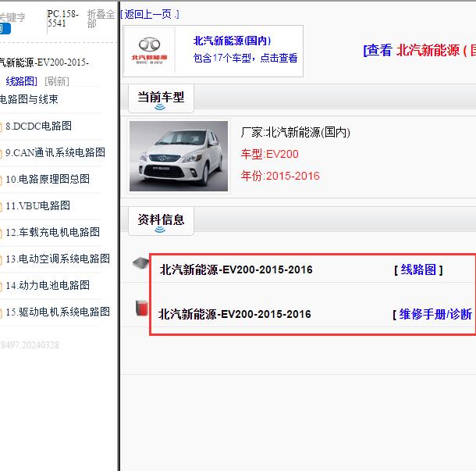Click the first 北汽新能源-EV200-2015-2016 title

(236, 269)
